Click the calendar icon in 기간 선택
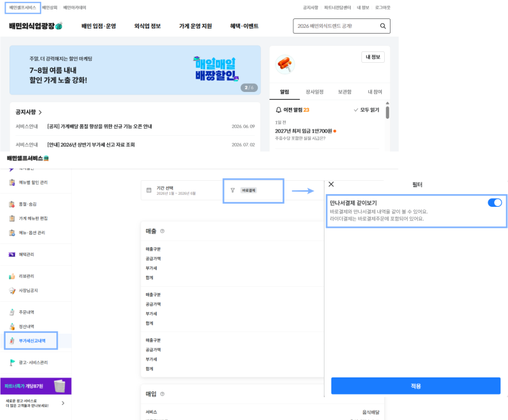Image resolution: width=508 pixels, height=420 pixels. coord(149,190)
